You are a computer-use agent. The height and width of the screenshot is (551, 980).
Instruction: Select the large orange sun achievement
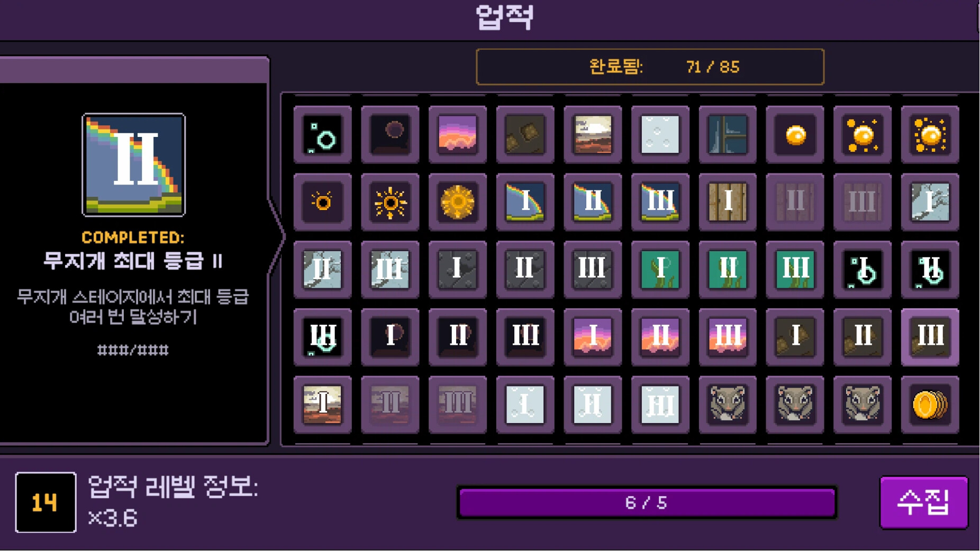[x=458, y=202]
